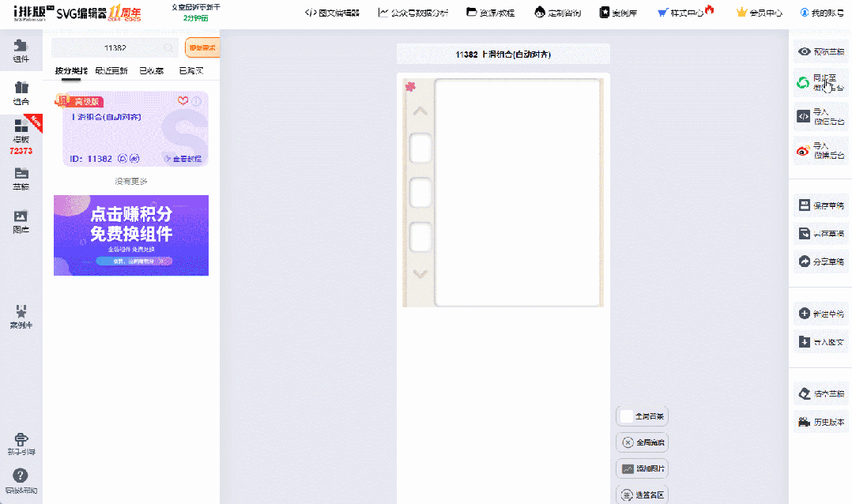Save the draft with 保存草稿
The width and height of the screenshot is (852, 504).
[x=819, y=205]
